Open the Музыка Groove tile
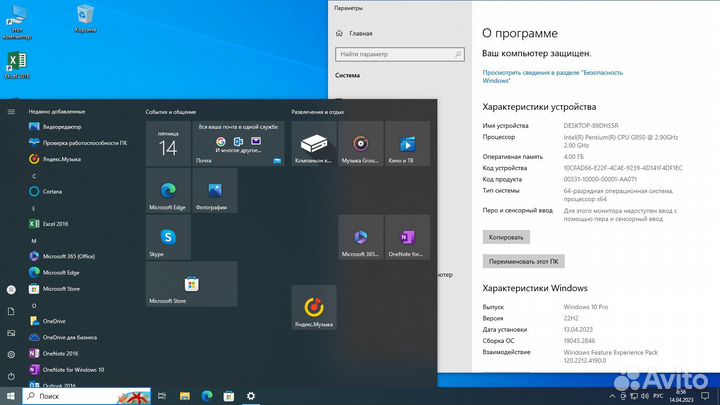Image resolution: width=720 pixels, height=405 pixels. coord(361,144)
